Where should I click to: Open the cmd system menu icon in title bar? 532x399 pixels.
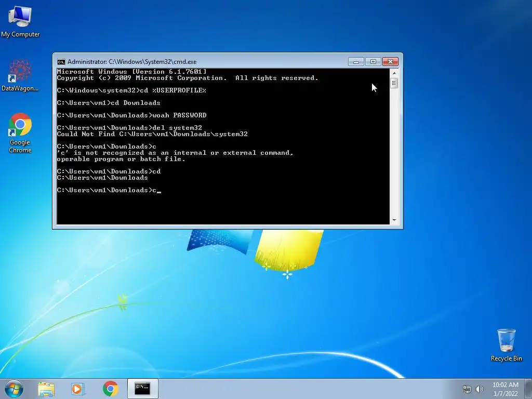[x=61, y=62]
